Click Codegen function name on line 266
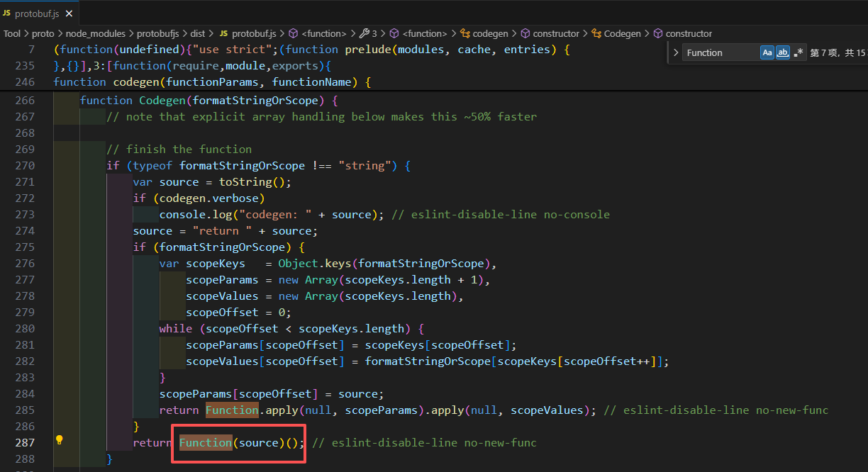Screen dimensions: 868x472 [x=162, y=101]
